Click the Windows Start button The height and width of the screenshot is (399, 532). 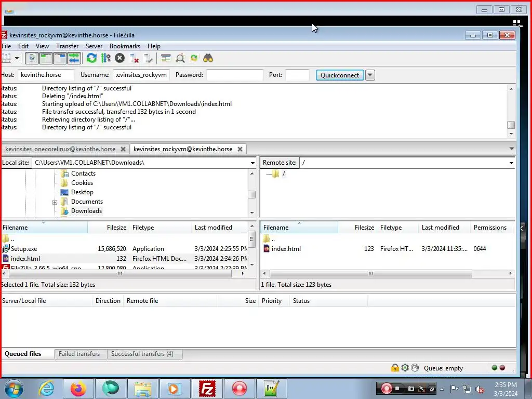point(13,389)
